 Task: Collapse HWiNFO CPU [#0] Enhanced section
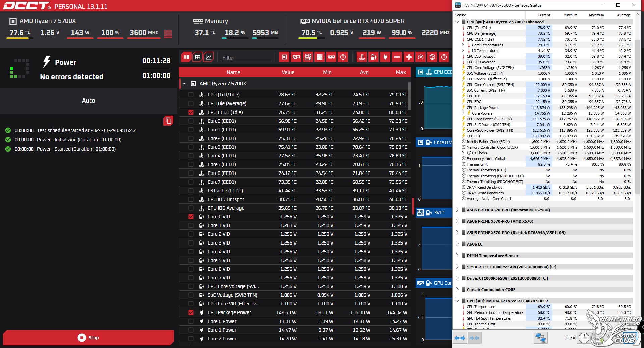click(457, 22)
